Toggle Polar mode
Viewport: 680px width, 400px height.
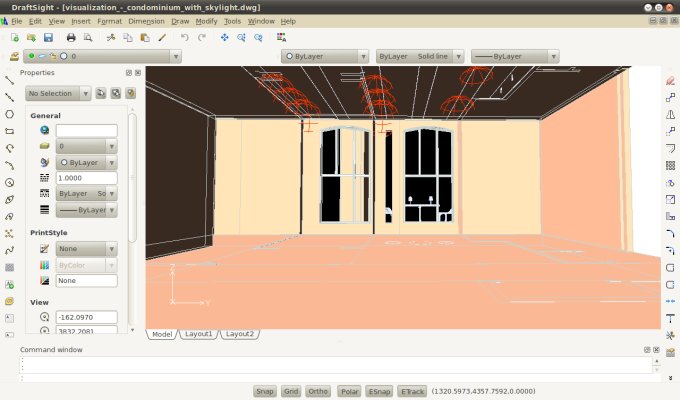coord(350,391)
